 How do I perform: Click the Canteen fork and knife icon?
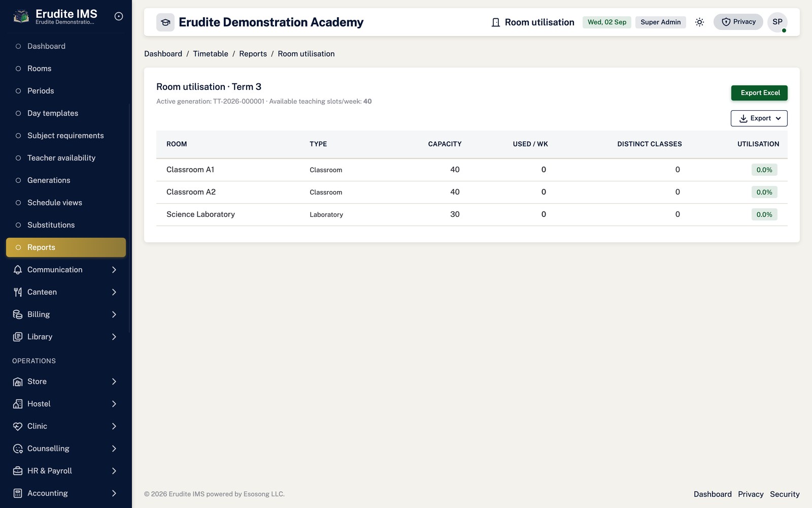18,292
